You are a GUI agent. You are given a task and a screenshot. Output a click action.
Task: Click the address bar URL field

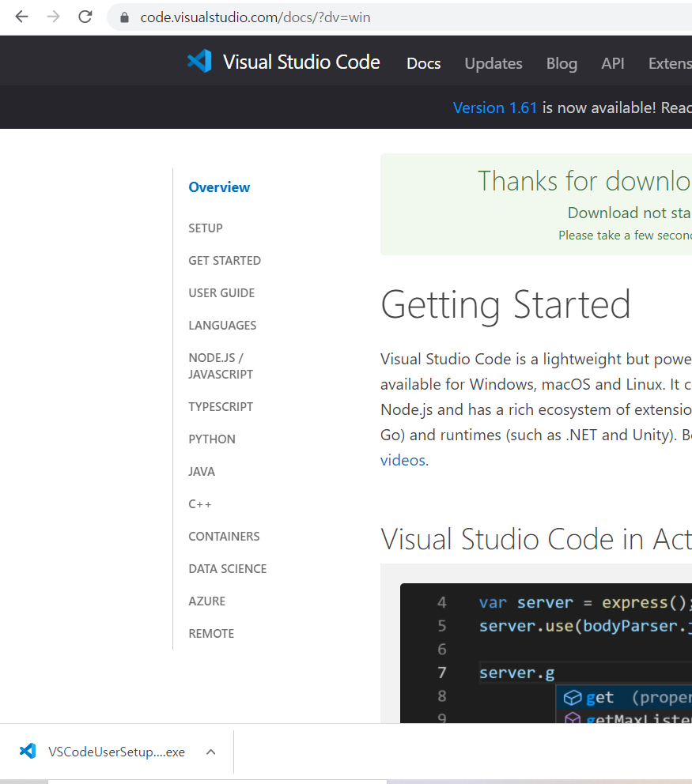[400, 17]
